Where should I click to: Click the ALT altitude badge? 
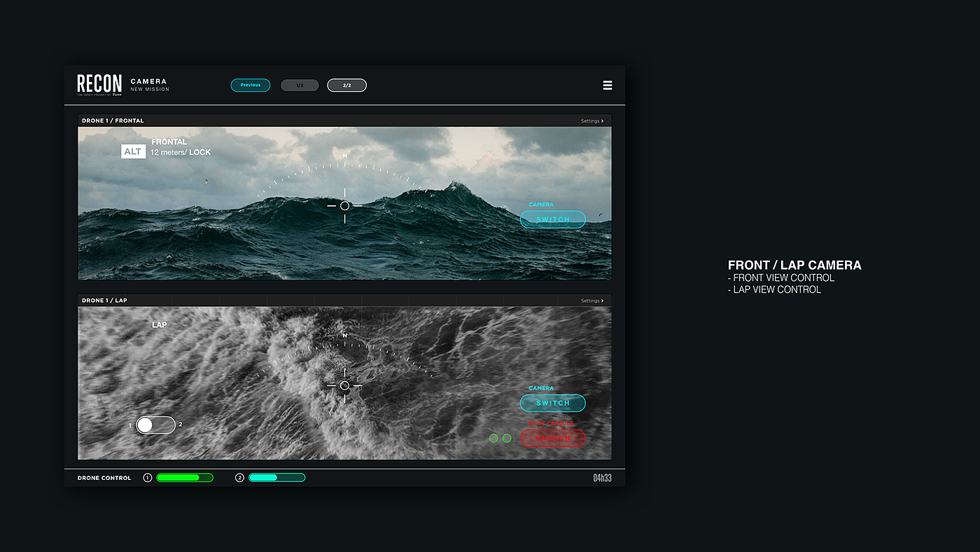[x=133, y=151]
